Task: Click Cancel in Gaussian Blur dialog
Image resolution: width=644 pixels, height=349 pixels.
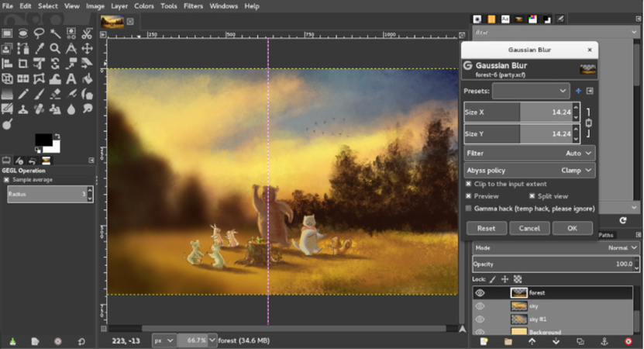Action: point(529,228)
